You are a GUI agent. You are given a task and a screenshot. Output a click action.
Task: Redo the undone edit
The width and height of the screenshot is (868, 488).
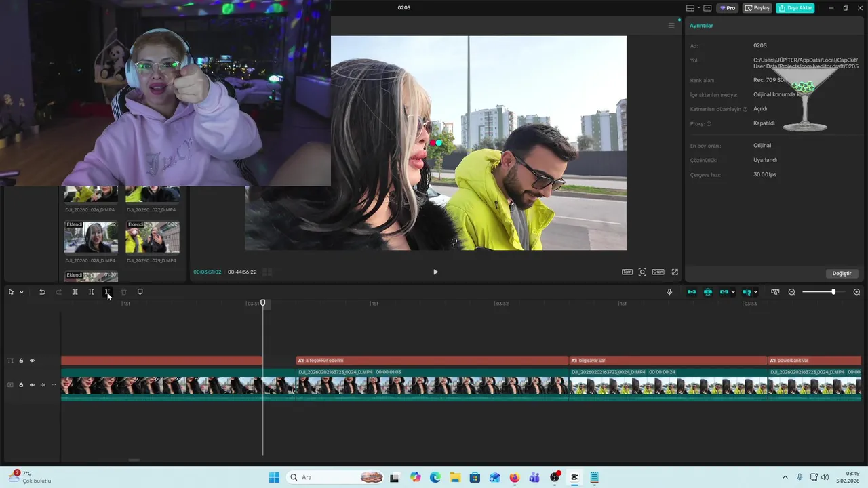pos(58,292)
